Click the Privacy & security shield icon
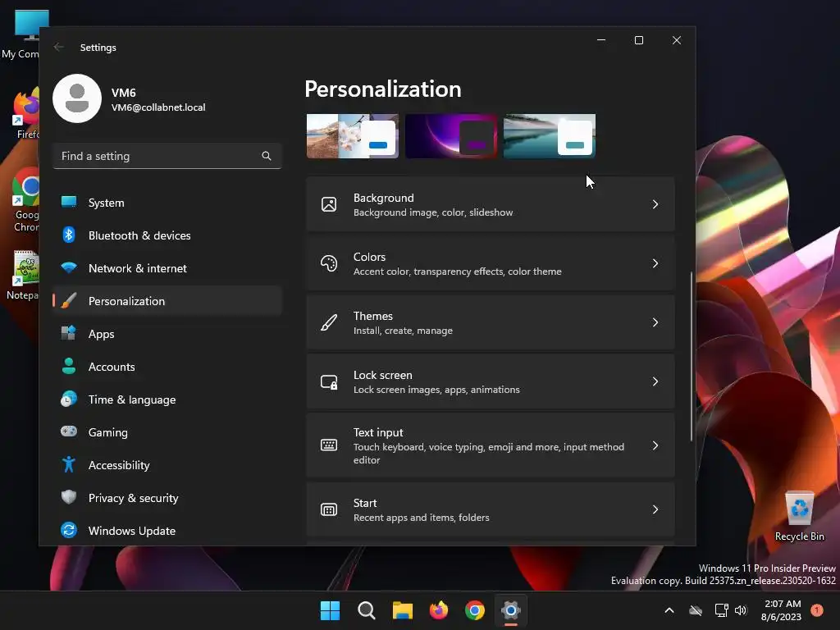The image size is (840, 630). [69, 497]
